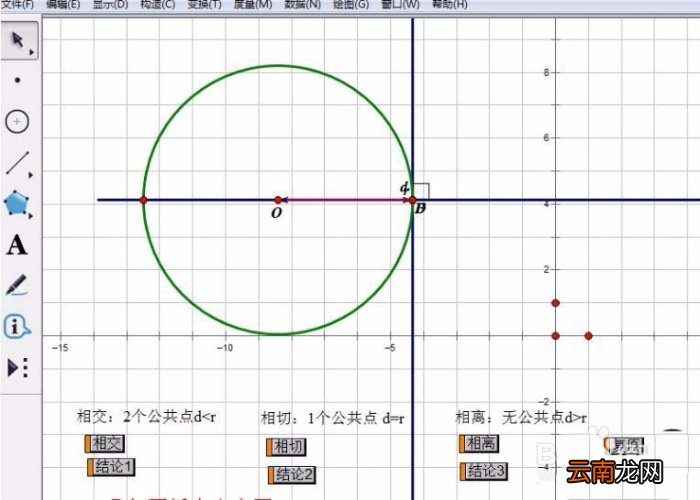
Task: Select the Information tool
Action: coord(17,326)
